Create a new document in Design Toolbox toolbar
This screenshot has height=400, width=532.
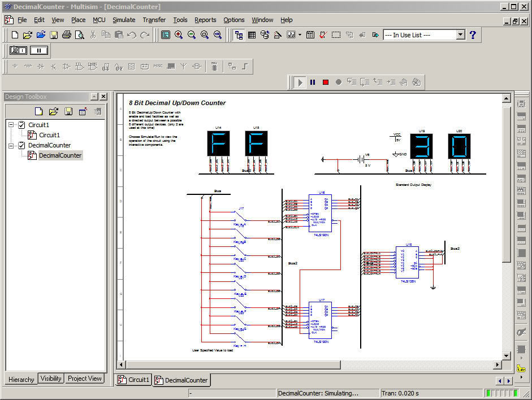(x=38, y=111)
